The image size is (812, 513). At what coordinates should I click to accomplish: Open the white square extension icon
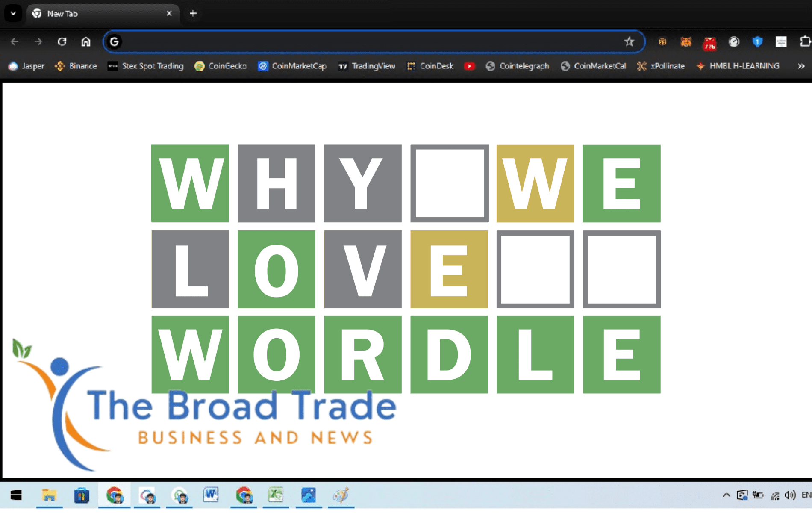tap(781, 41)
